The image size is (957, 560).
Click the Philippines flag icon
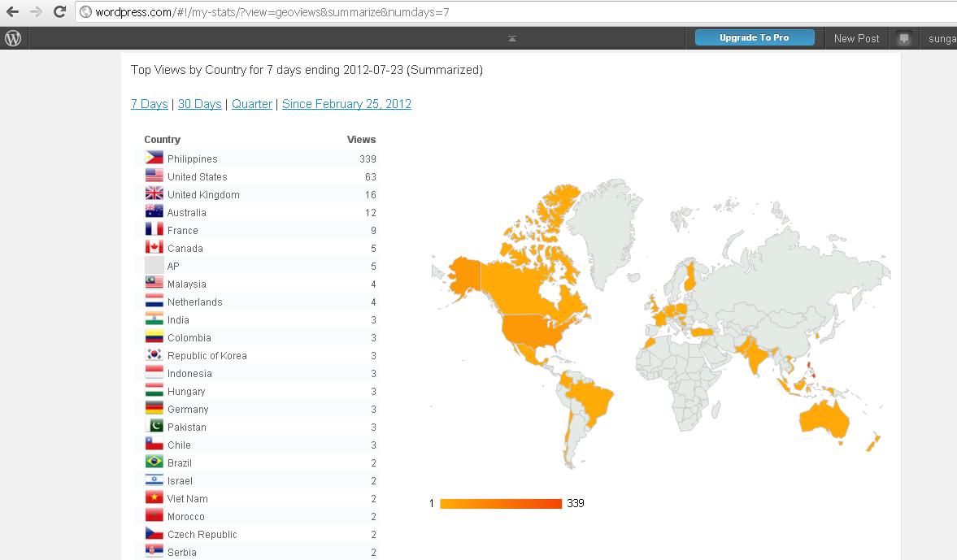pos(154,158)
